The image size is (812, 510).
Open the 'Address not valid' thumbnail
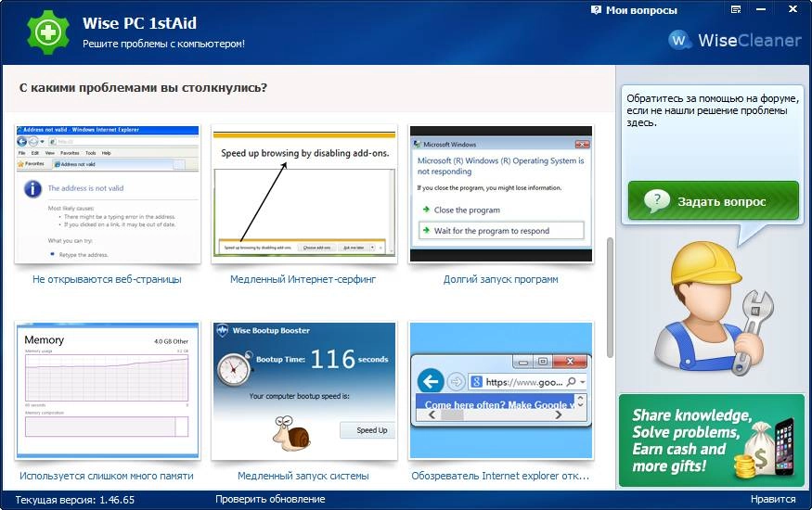108,194
